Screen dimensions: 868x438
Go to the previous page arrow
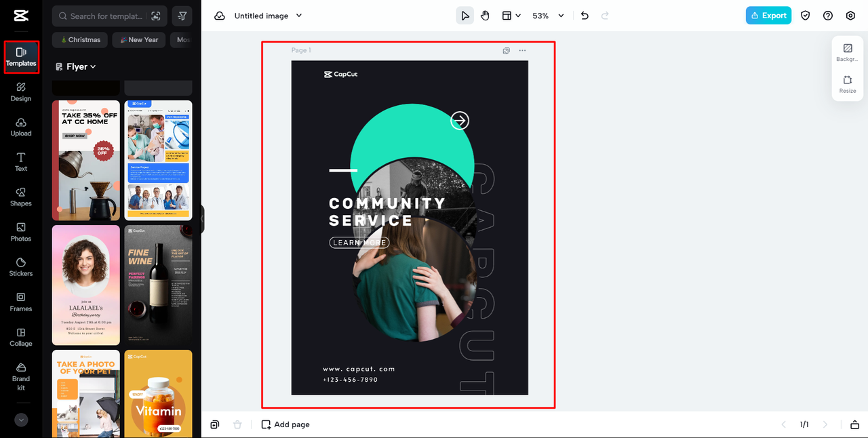(784, 424)
